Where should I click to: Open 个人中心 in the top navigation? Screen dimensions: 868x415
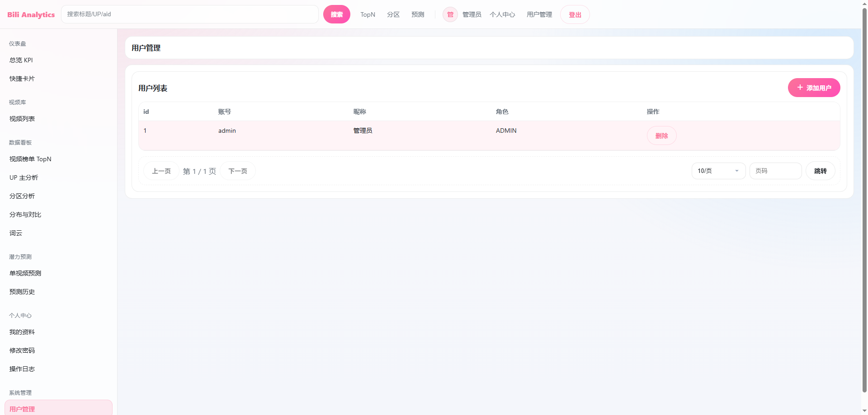click(x=502, y=14)
